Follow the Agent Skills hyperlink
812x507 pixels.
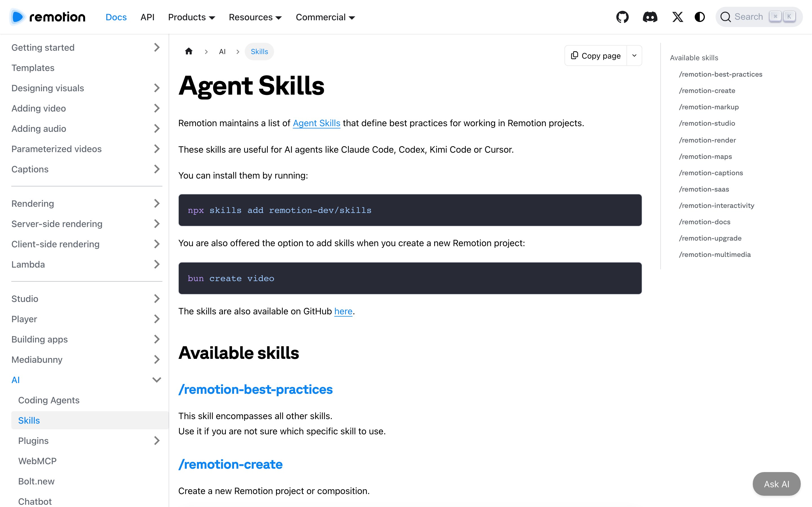click(316, 123)
